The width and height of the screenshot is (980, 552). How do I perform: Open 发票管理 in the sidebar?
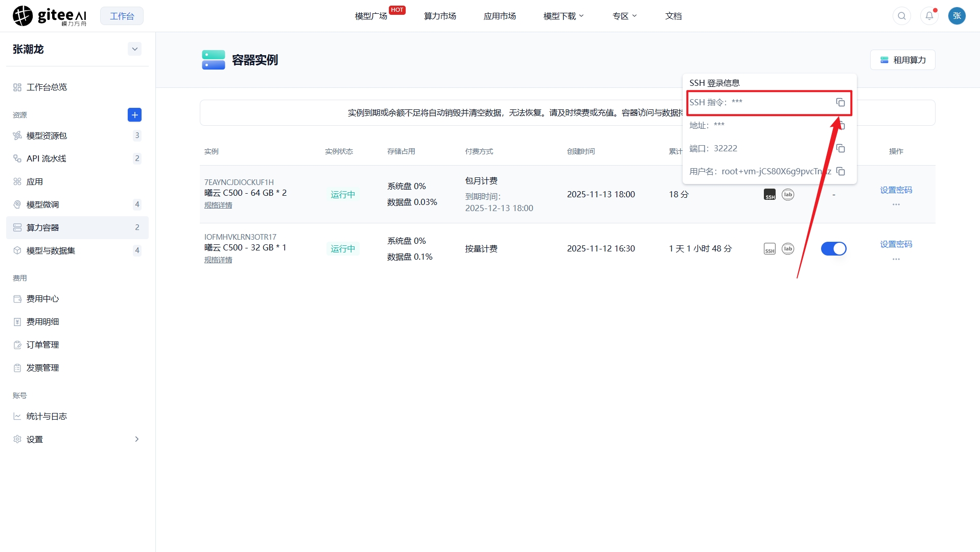pos(77,367)
